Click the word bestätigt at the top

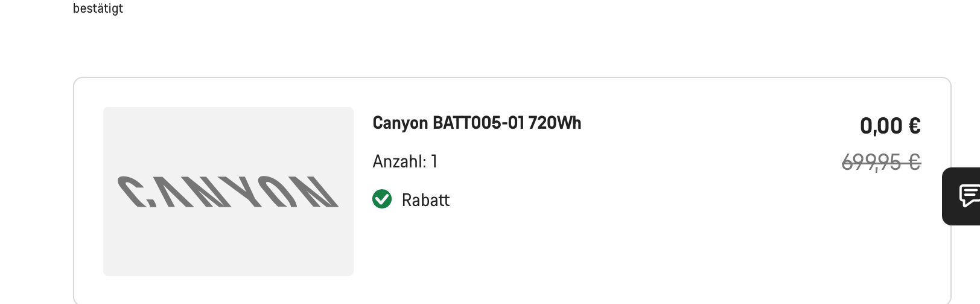point(98,8)
